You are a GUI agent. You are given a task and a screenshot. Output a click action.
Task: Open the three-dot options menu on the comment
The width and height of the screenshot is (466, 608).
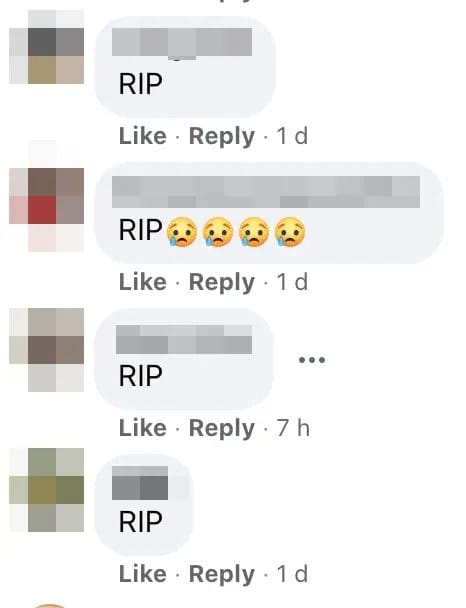(x=312, y=360)
